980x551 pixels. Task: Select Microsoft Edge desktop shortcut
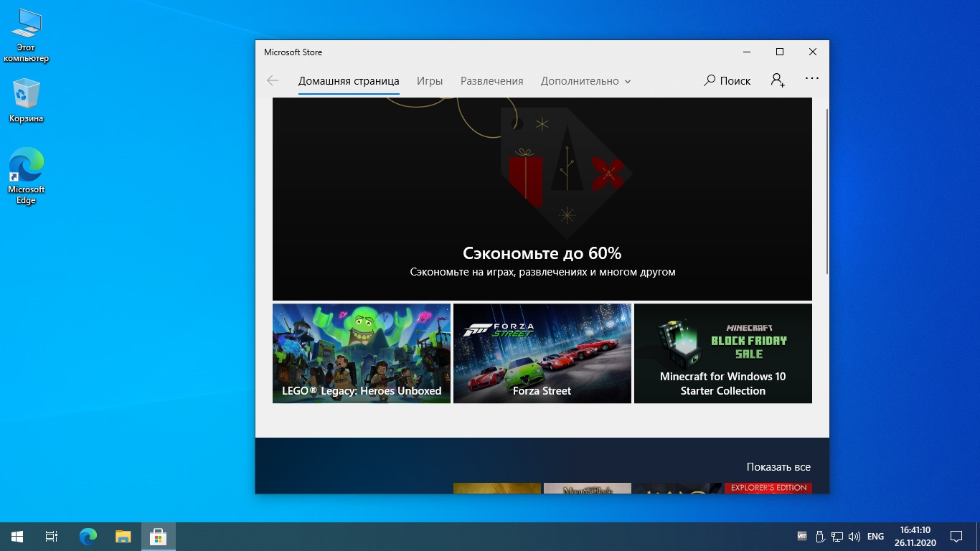[27, 176]
